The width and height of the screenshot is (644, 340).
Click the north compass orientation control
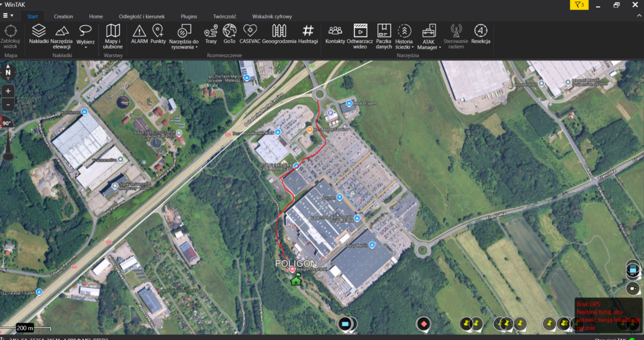pyautogui.click(x=8, y=71)
